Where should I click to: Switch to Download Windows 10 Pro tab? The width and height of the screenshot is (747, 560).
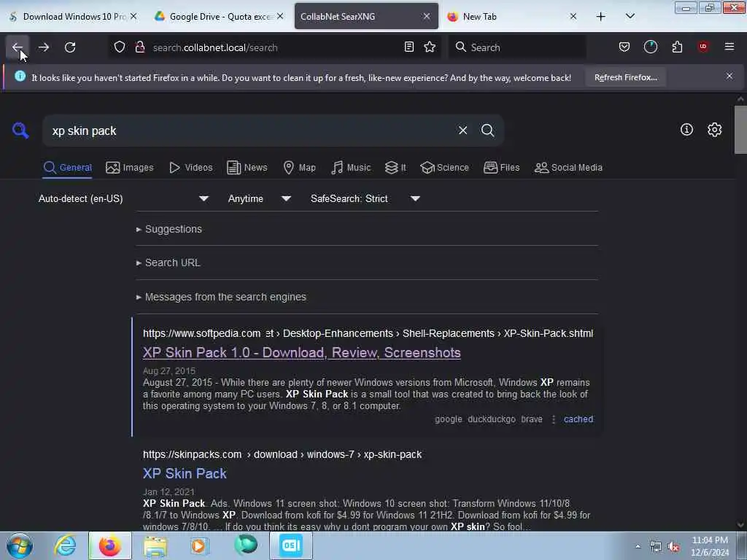(74, 17)
